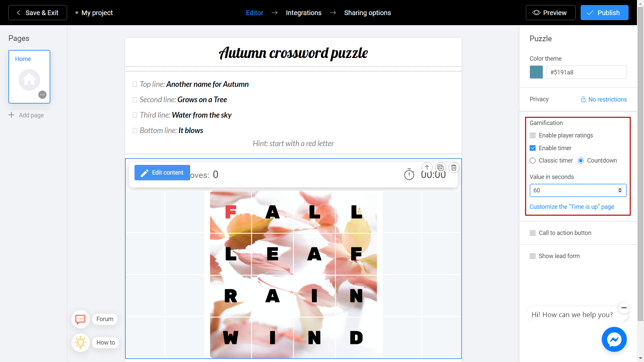Enable the Call to action button checkbox

pos(533,233)
